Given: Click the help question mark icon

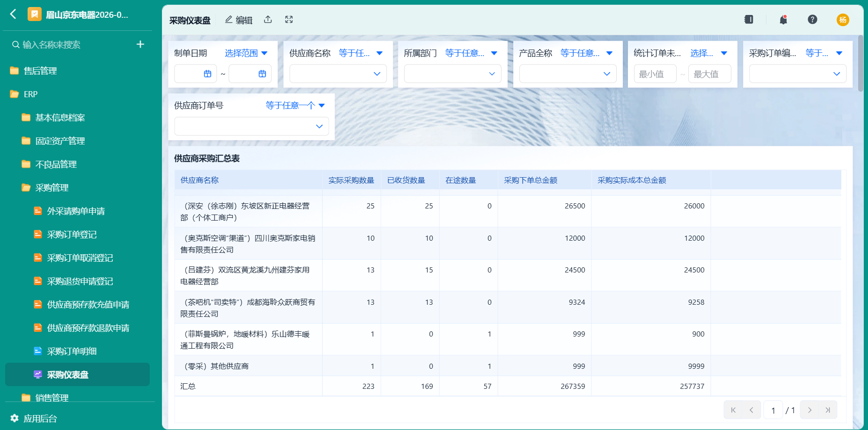Looking at the screenshot, I should [812, 20].
